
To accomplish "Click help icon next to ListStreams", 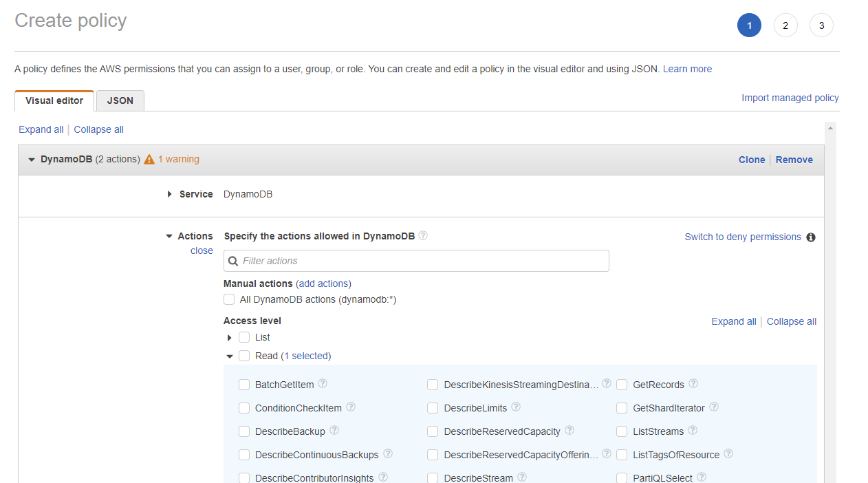I will point(693,430).
